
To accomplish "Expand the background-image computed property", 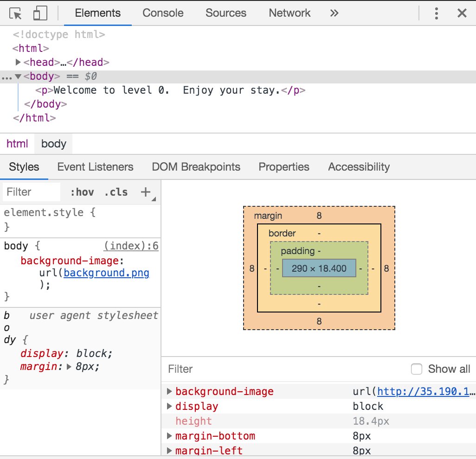I will 169,391.
